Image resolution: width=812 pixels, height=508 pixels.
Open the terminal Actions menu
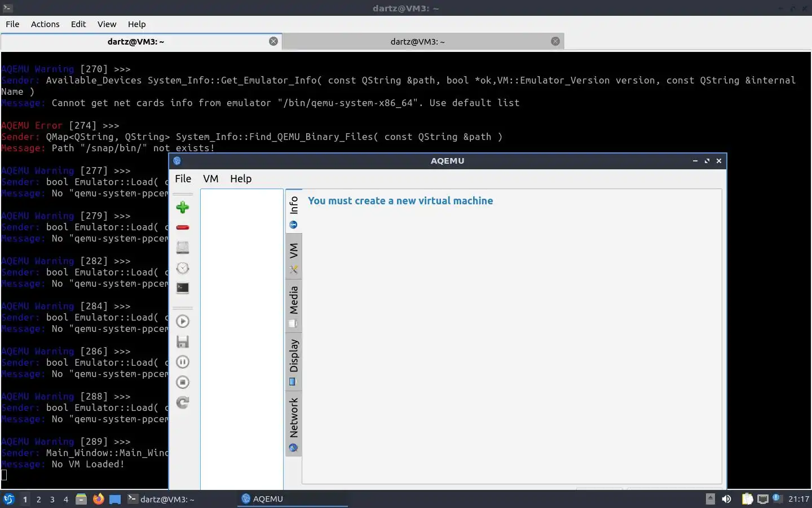[45, 24]
